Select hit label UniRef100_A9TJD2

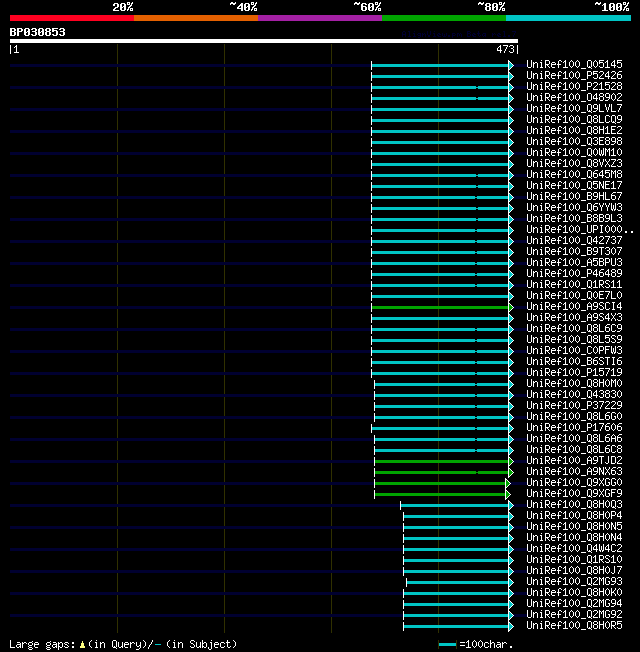pyautogui.click(x=574, y=461)
